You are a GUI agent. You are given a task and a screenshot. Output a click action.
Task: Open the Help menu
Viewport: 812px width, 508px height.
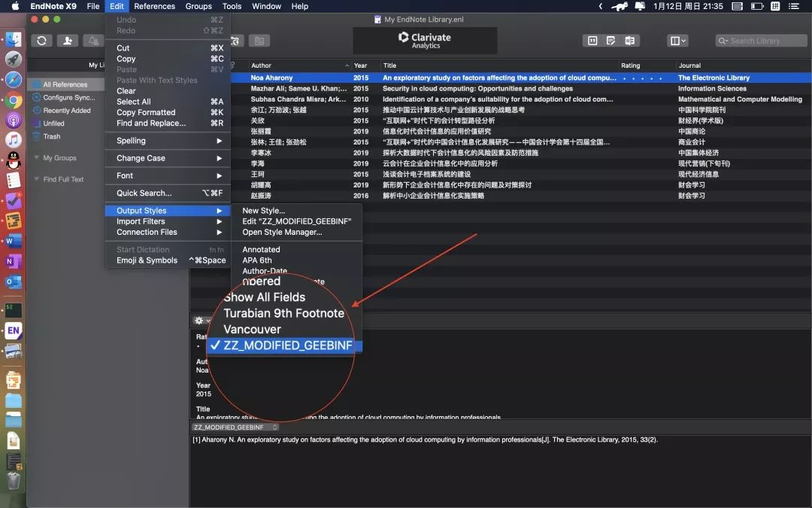point(299,6)
